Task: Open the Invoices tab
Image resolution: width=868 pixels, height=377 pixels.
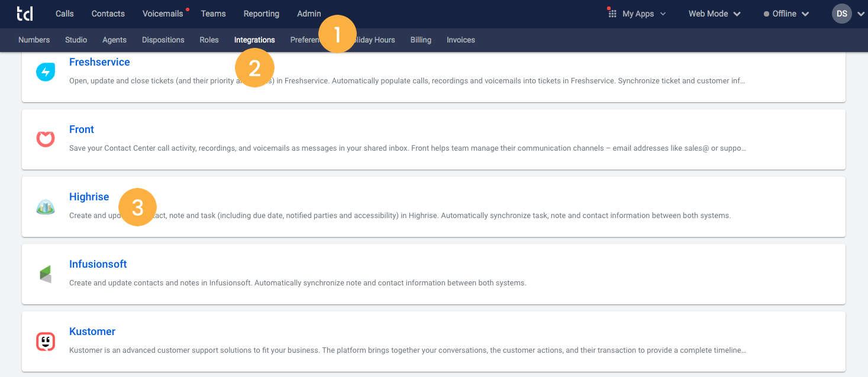Action: (x=461, y=40)
